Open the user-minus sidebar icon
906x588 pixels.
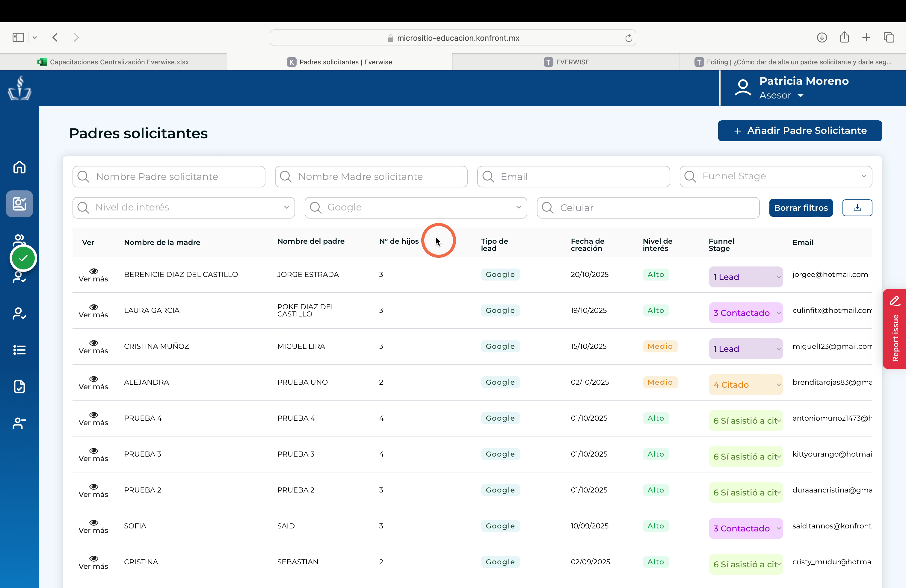[19, 423]
